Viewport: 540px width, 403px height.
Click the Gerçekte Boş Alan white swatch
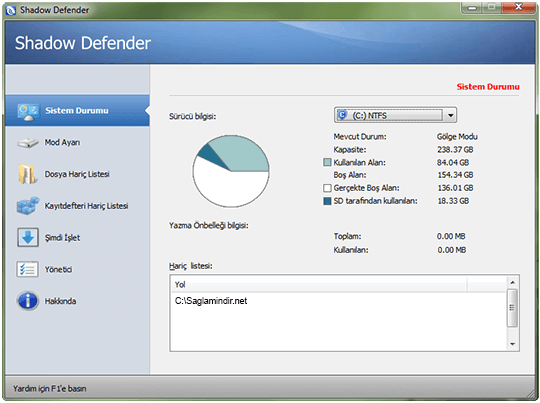[327, 188]
